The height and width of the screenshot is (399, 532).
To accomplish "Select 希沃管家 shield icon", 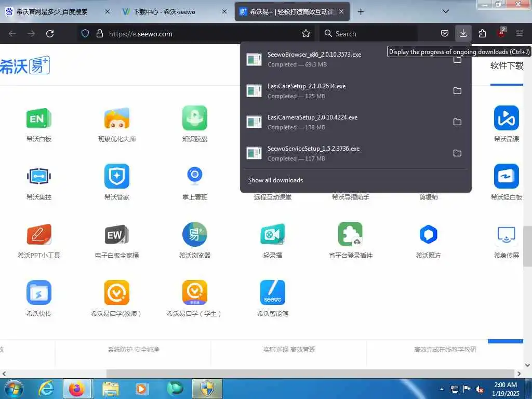I will point(117,176).
